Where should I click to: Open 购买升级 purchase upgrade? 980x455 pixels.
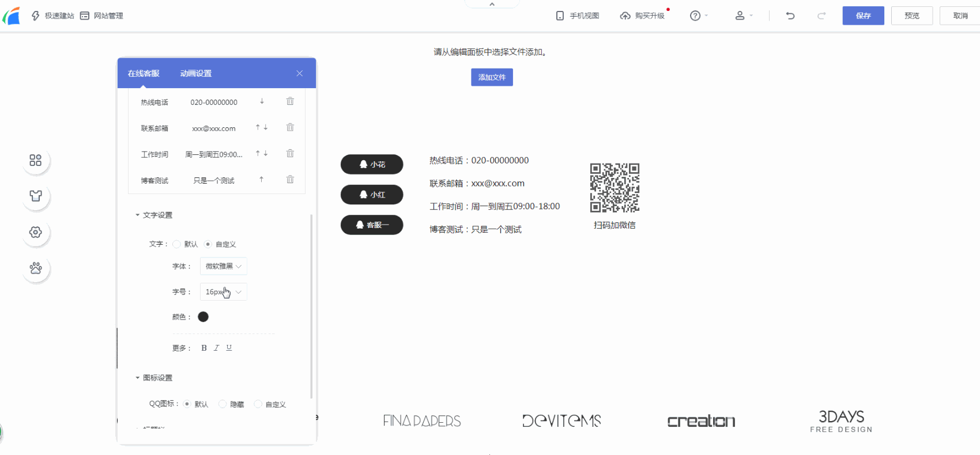pos(643,16)
